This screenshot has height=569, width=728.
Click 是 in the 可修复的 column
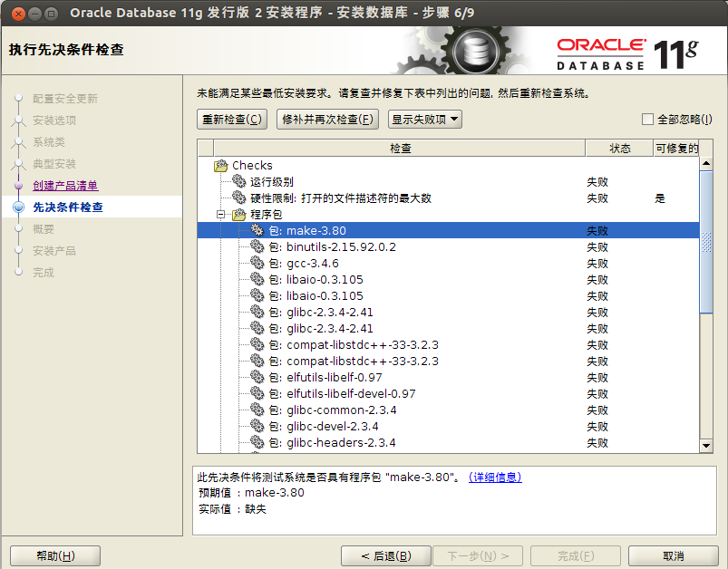point(660,198)
